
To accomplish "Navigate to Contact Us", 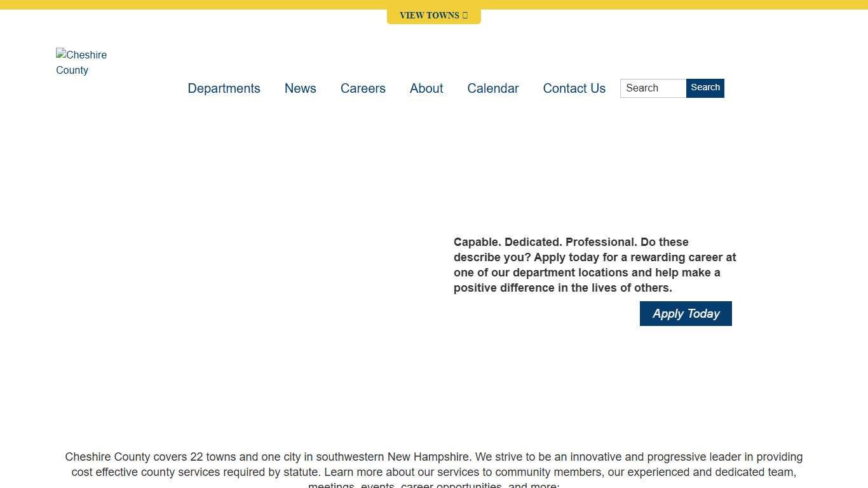I will pyautogui.click(x=574, y=88).
